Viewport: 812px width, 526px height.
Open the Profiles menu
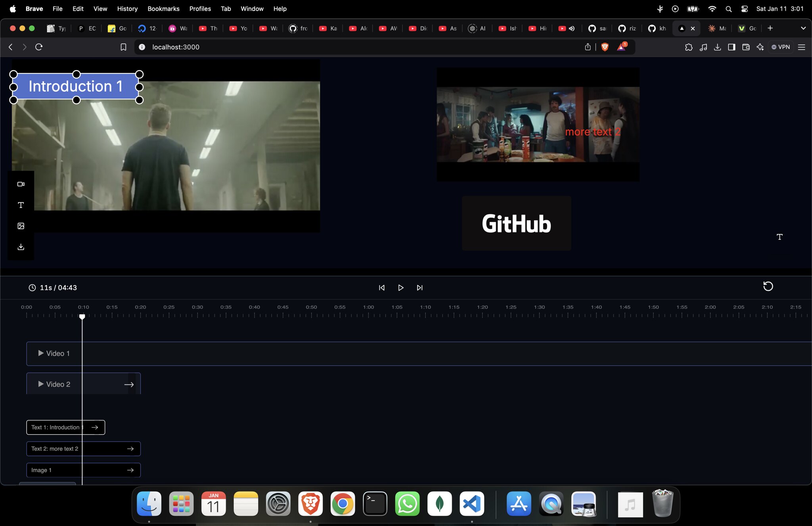tap(200, 9)
